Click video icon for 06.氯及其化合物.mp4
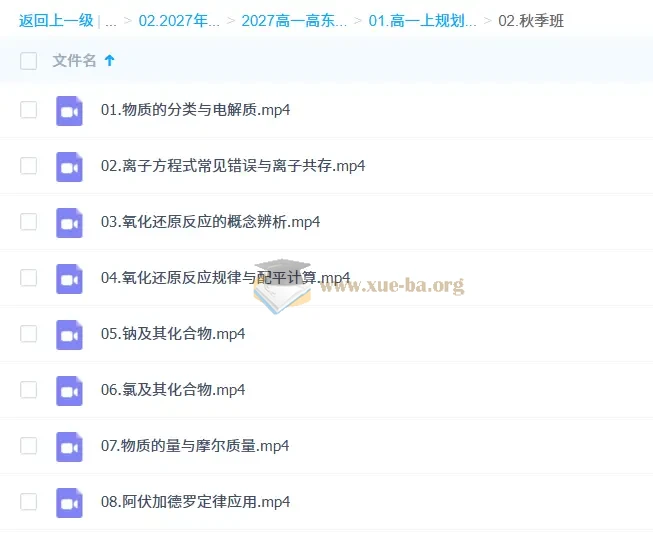 point(69,391)
